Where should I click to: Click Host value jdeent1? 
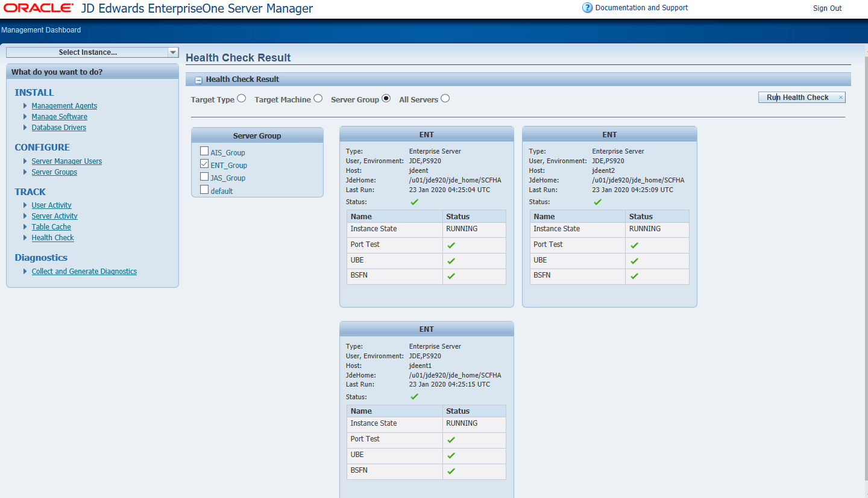[420, 366]
